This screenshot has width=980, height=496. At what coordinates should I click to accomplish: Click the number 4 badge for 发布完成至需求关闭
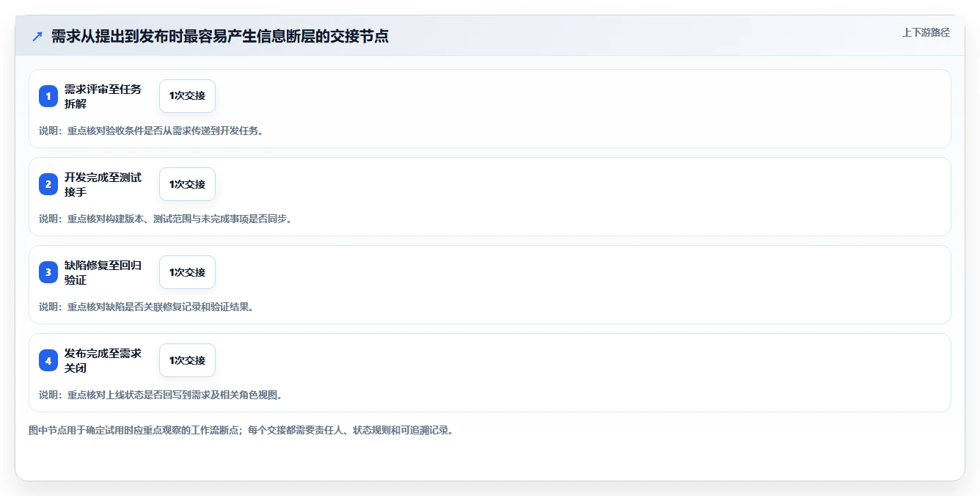point(48,360)
